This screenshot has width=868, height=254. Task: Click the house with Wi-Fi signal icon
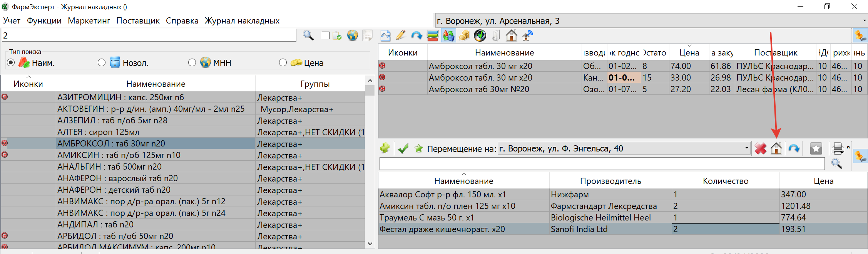click(527, 36)
